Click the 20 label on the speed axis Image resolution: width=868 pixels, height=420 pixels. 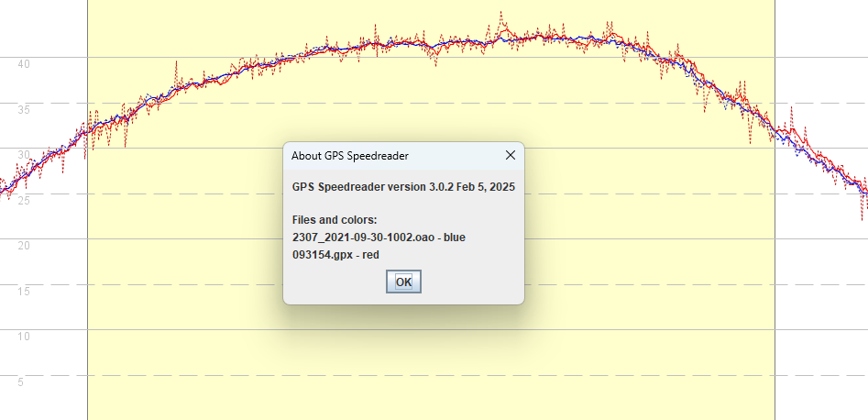click(25, 245)
